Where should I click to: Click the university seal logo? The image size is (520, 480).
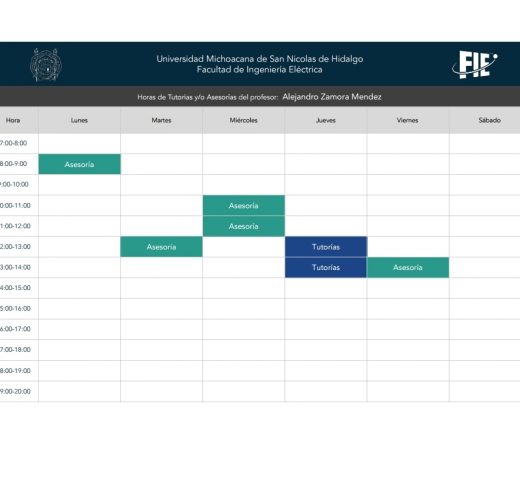click(46, 65)
